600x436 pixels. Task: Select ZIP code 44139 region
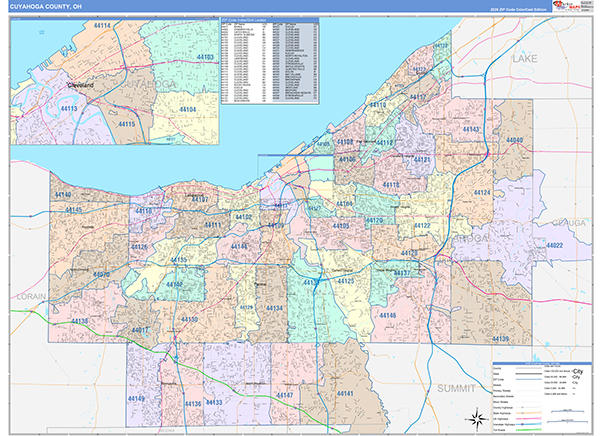pyautogui.click(x=500, y=339)
